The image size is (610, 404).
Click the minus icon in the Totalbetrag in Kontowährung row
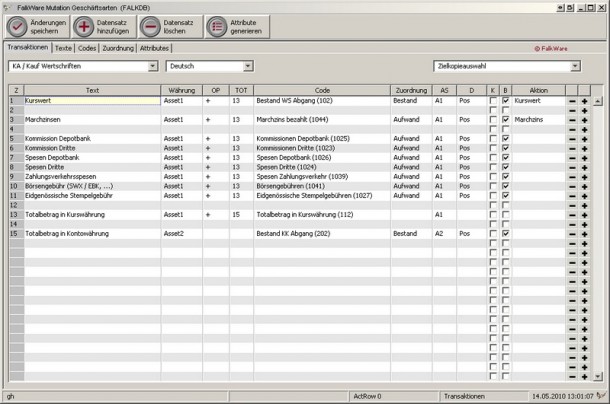(573, 233)
